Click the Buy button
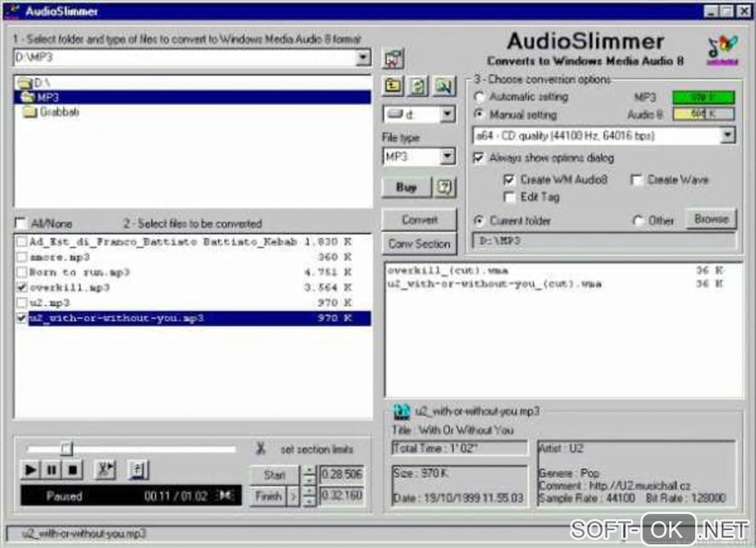756x548 pixels. click(406, 187)
